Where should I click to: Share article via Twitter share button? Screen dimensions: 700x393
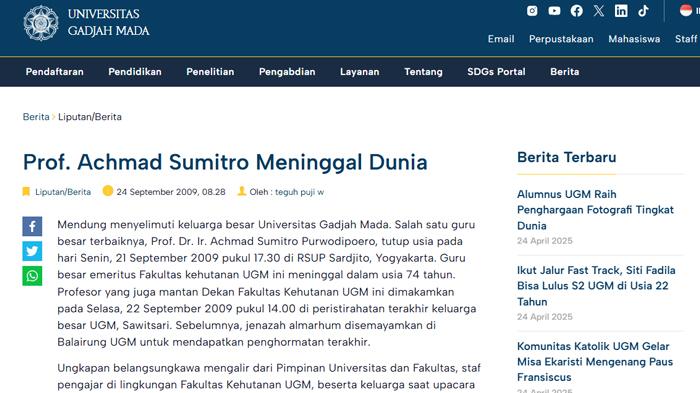(32, 251)
